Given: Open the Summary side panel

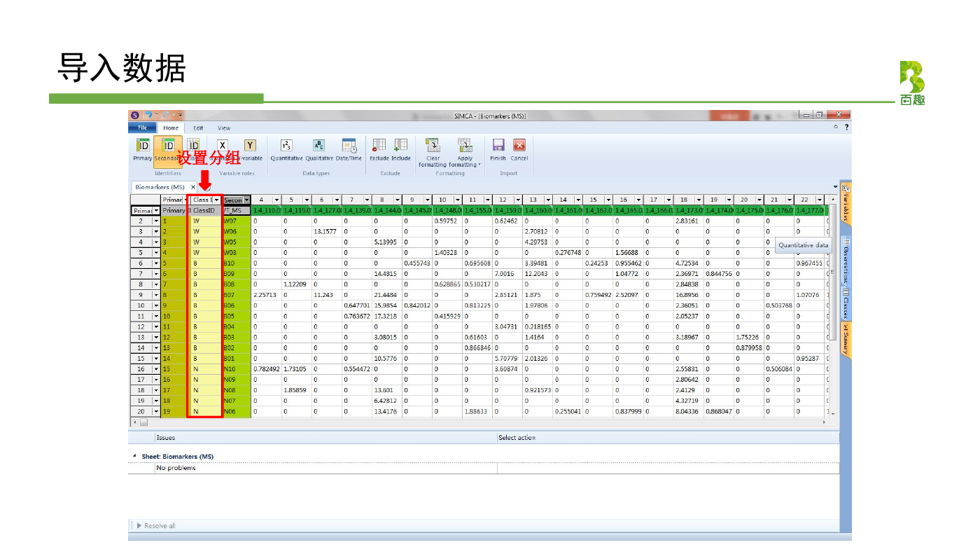Looking at the screenshot, I should pos(846,340).
